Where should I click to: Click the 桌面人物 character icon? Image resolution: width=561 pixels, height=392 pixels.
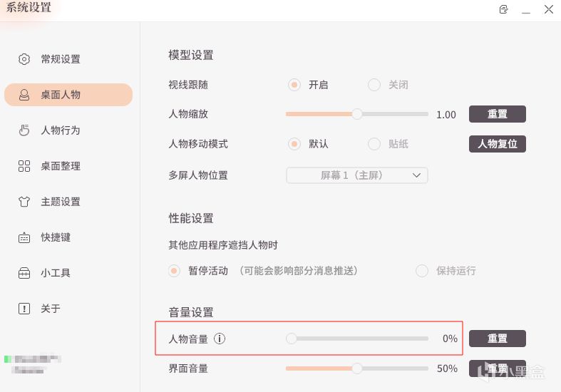tap(24, 95)
